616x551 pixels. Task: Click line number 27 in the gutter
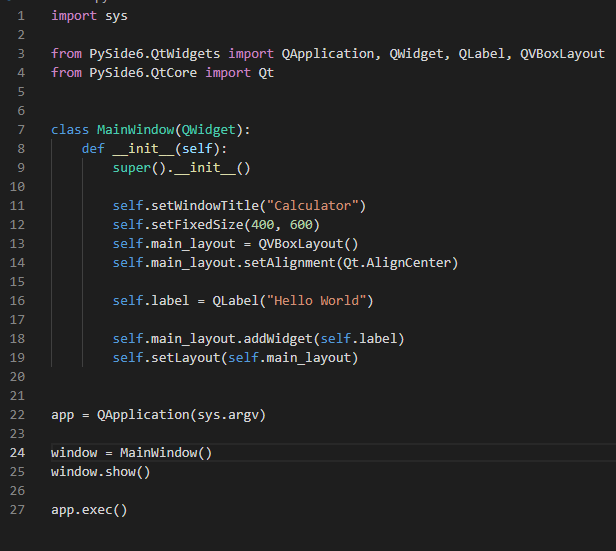[18, 510]
